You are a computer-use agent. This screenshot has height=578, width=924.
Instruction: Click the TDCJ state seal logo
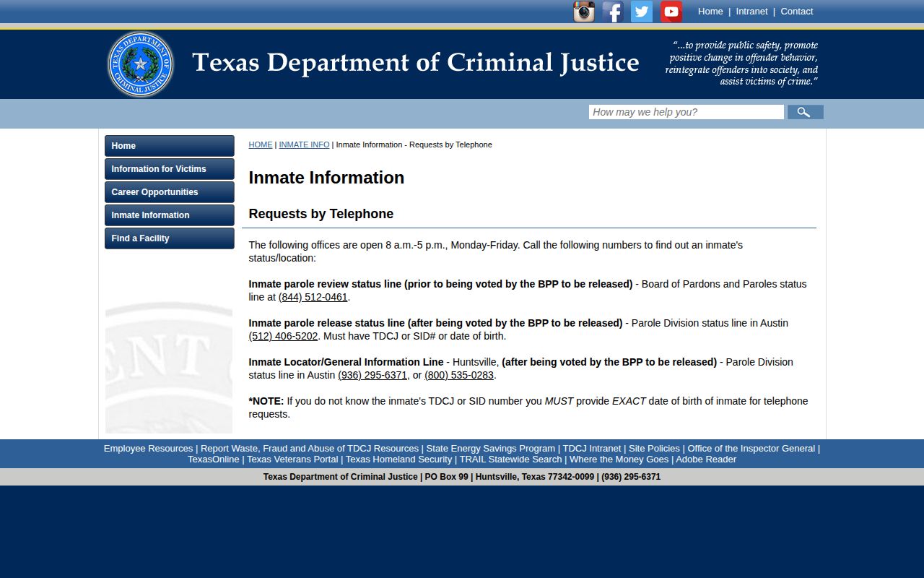coord(141,64)
